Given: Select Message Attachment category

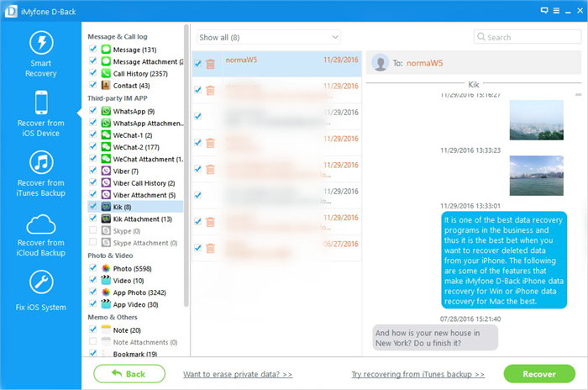Looking at the screenshot, I should click(x=148, y=61).
